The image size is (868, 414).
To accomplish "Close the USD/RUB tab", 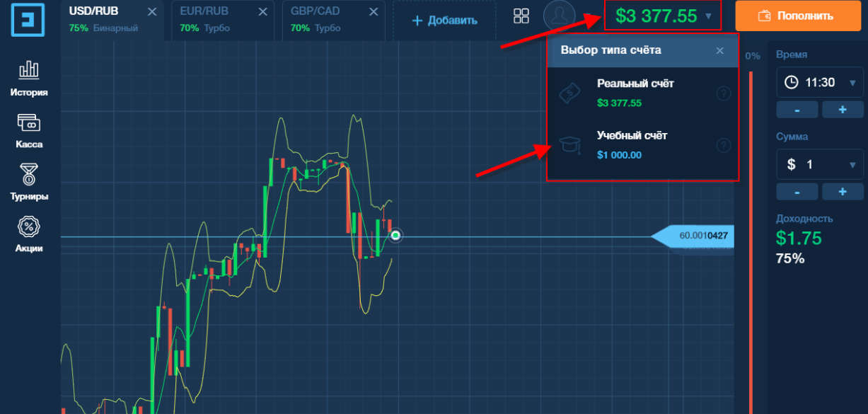I will 152,12.
